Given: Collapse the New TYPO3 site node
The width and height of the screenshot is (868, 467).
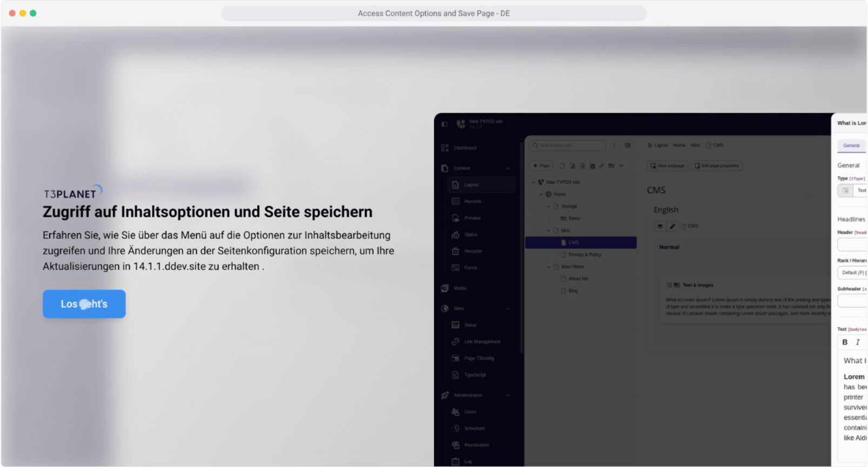Looking at the screenshot, I should (533, 182).
